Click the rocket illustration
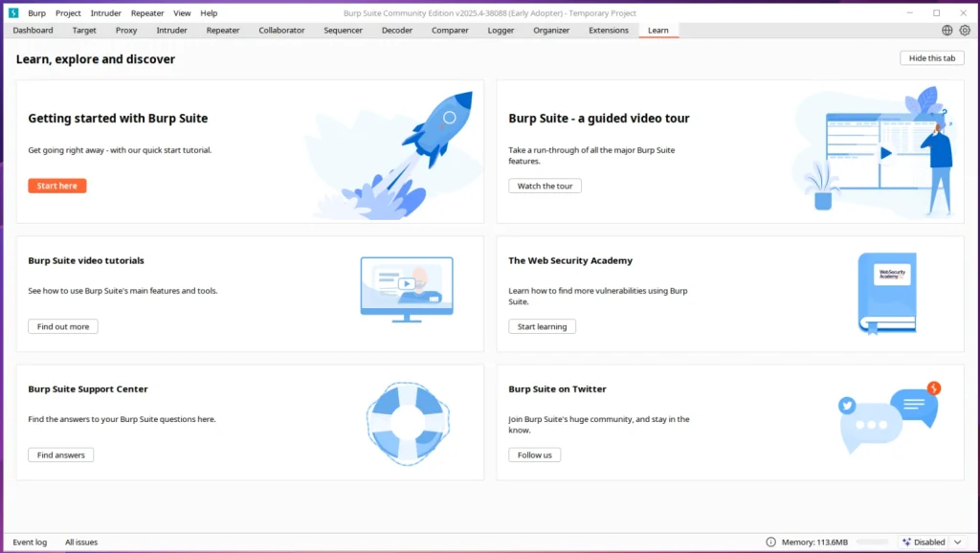The height and width of the screenshot is (553, 980). click(x=393, y=154)
